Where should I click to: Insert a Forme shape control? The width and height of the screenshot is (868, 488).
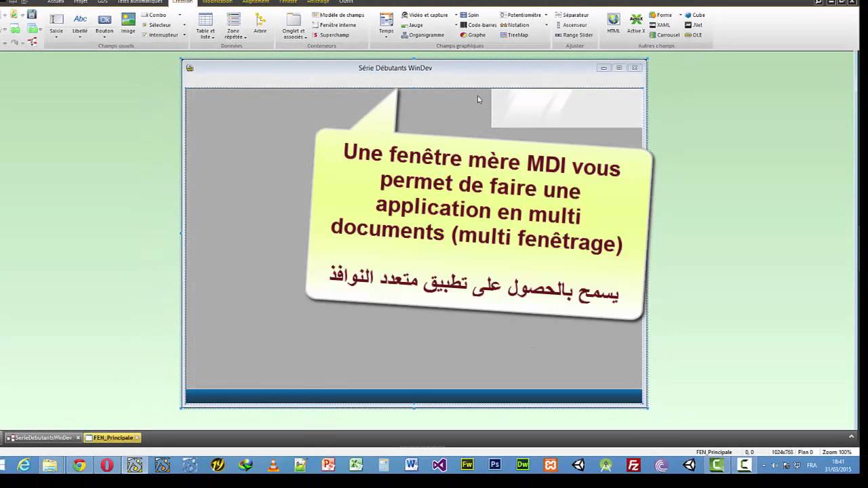click(660, 15)
